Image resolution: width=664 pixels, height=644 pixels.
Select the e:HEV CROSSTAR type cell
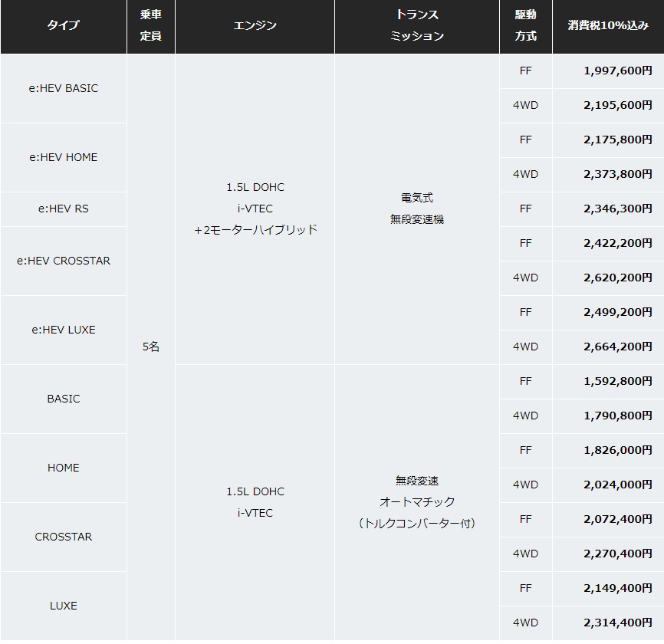pyautogui.click(x=64, y=261)
